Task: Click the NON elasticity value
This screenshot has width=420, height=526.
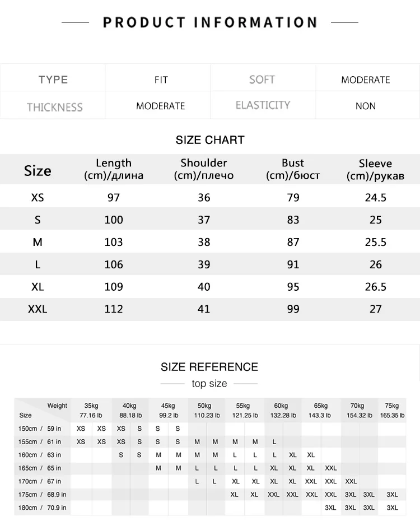Action: (365, 106)
